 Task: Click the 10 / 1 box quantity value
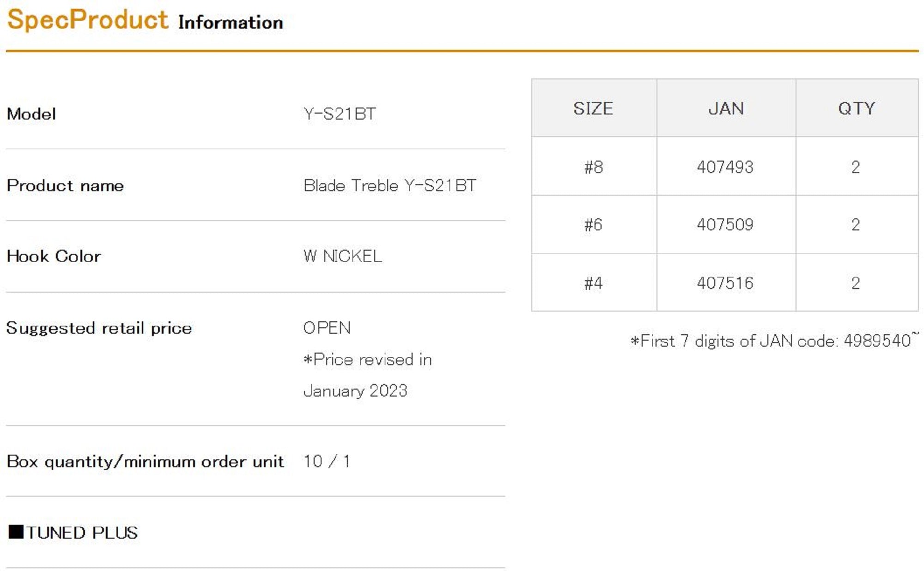[326, 461]
